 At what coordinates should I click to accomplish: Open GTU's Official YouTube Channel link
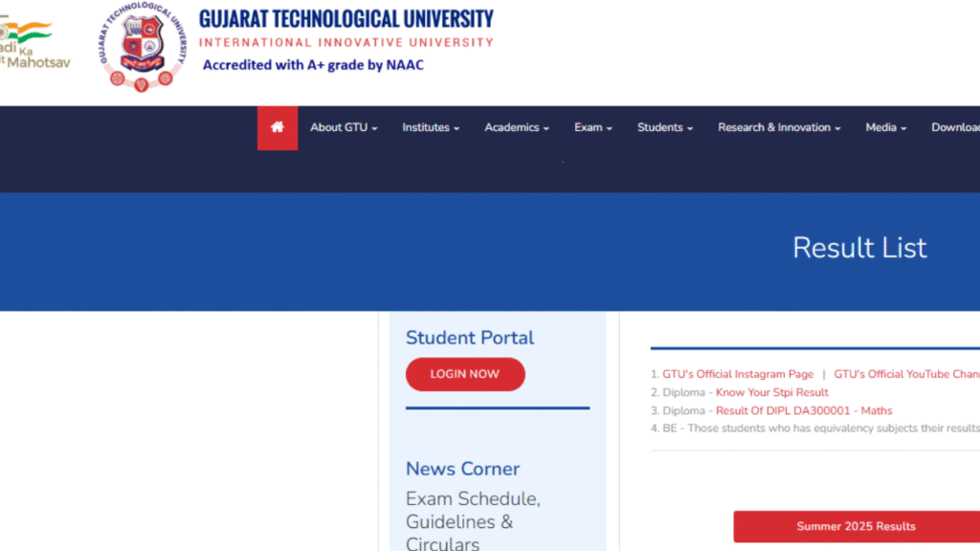906,374
